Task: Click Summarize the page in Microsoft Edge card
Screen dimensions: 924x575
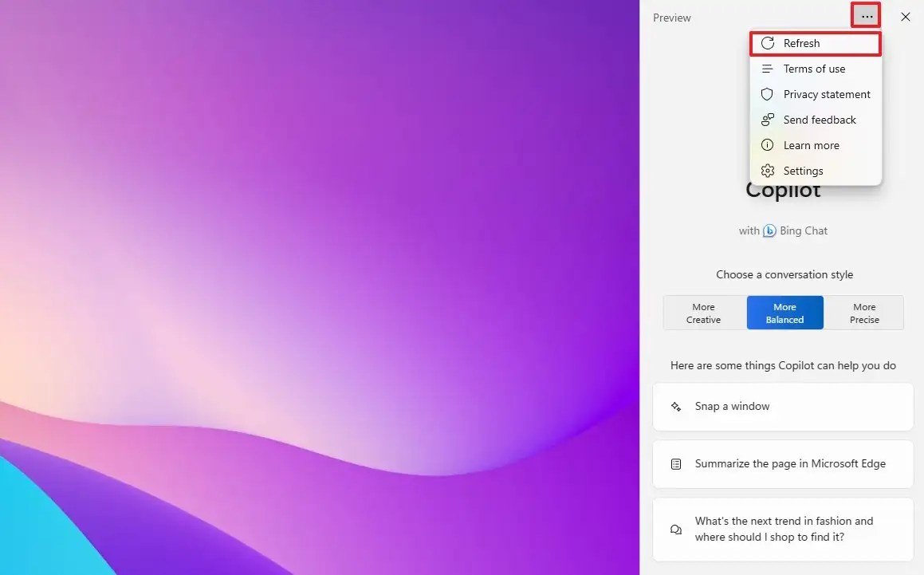Action: coord(783,464)
